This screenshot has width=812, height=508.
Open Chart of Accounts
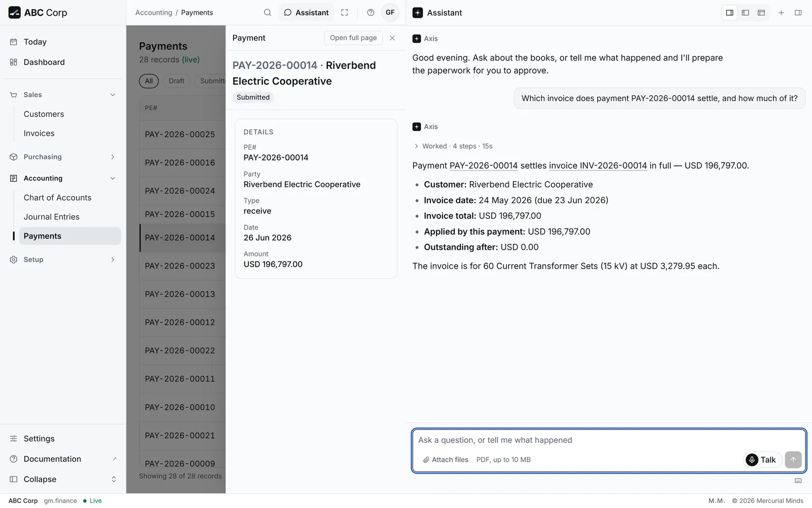(70, 198)
